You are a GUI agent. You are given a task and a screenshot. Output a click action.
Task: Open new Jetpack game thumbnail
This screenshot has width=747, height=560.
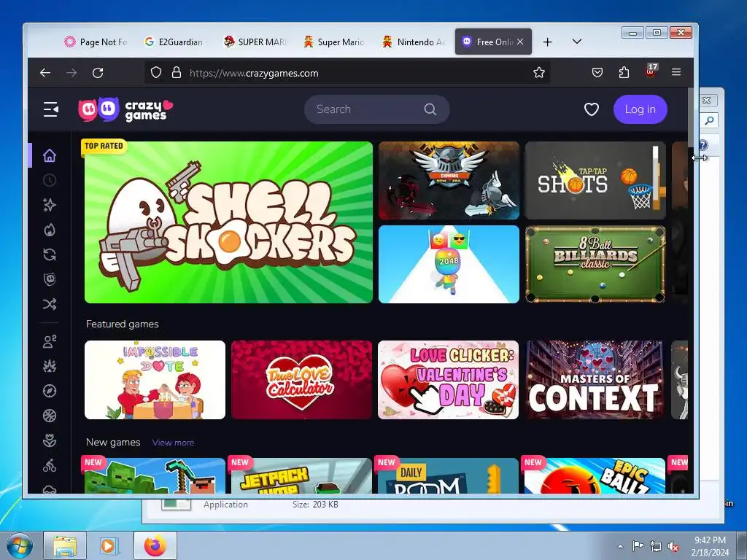[301, 475]
